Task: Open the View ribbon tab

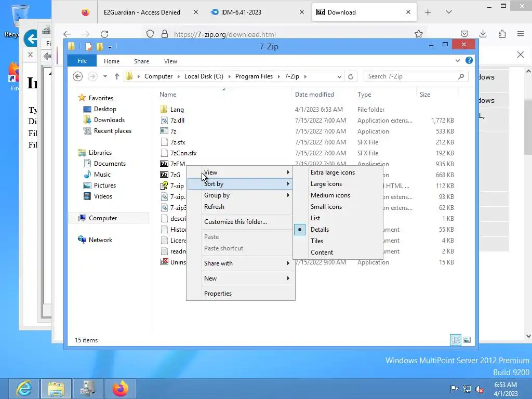Action: tap(170, 61)
